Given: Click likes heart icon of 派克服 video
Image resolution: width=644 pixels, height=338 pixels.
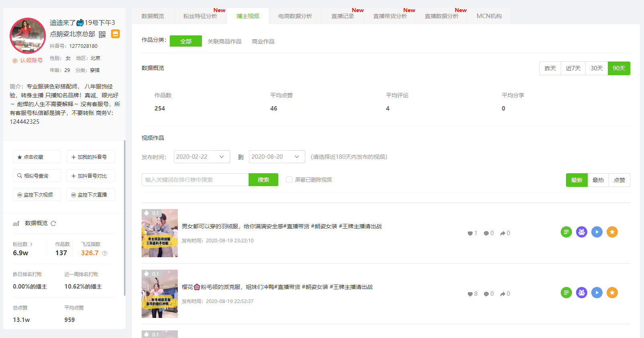Looking at the screenshot, I should (470, 294).
